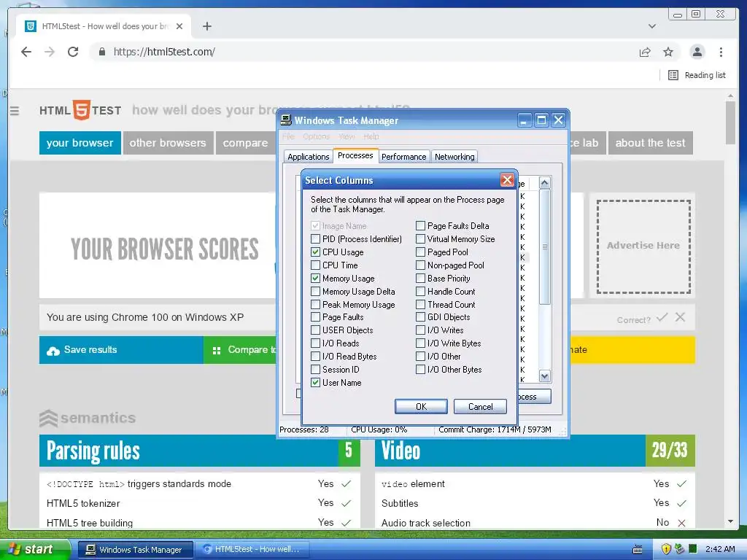Screen dimensions: 747x560
Task: Select Windows Task Manager taskbar button
Action: (135, 550)
